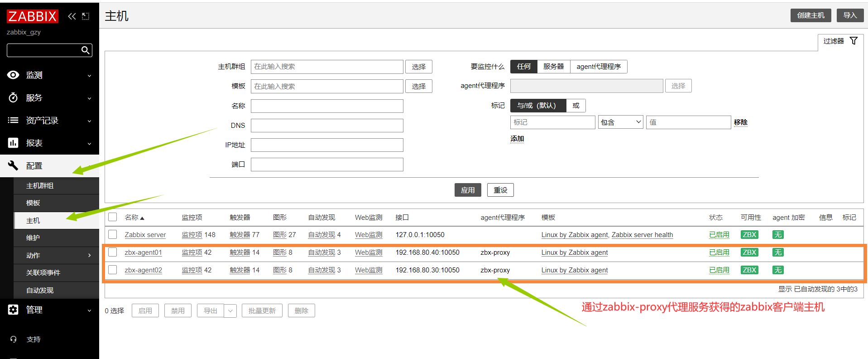Click 已启用 status of zbx-agent01
The image size is (868, 359).
(719, 252)
